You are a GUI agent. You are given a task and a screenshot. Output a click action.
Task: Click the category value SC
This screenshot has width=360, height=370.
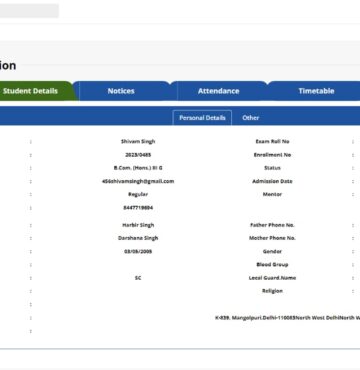(138, 278)
